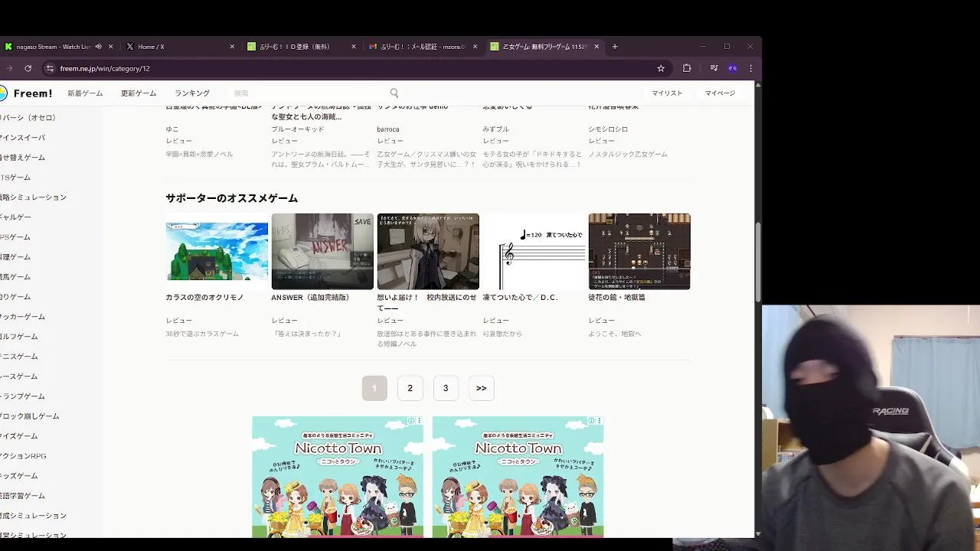980x551 pixels.
Task: Click AdChoices icon on left Nicotto Town ad
Action: tap(411, 421)
